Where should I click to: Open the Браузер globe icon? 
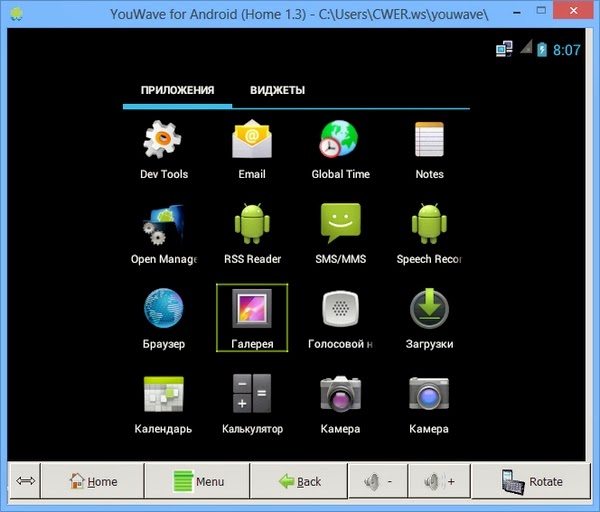pyautogui.click(x=163, y=308)
